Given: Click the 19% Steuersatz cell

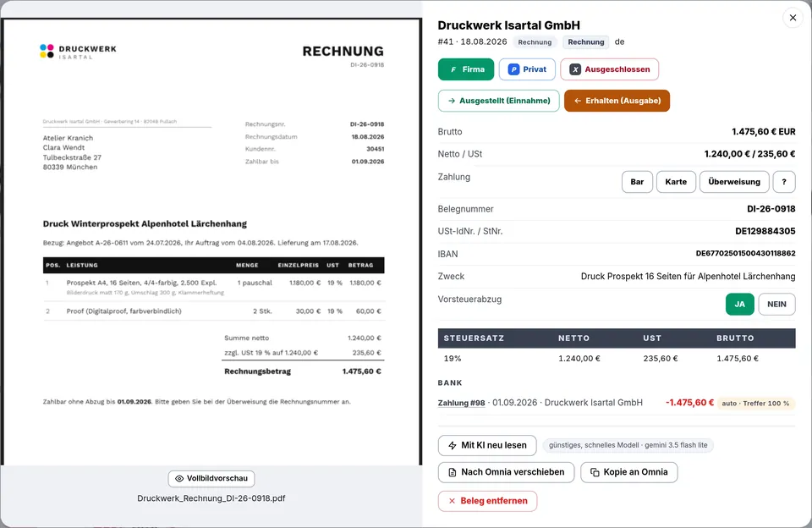Looking at the screenshot, I should [x=453, y=359].
